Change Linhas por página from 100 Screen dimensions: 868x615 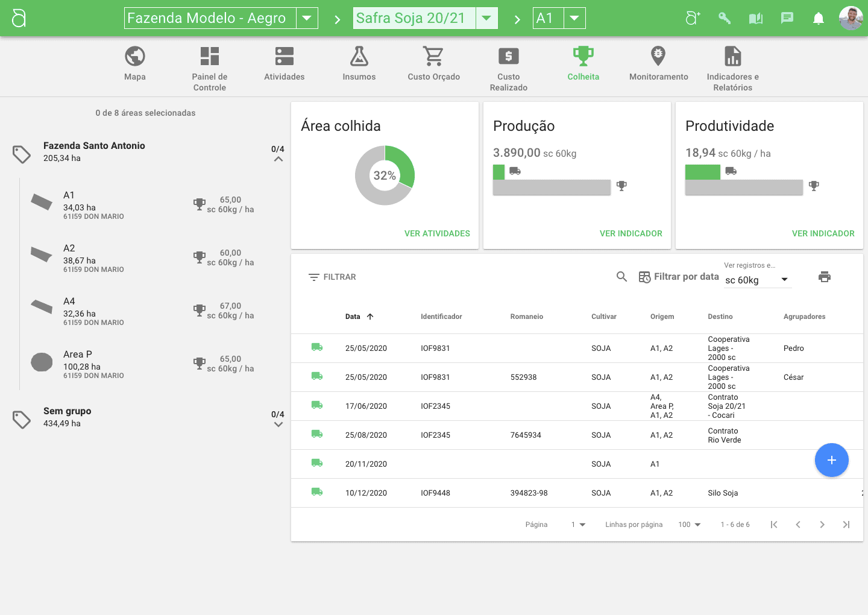tap(689, 525)
